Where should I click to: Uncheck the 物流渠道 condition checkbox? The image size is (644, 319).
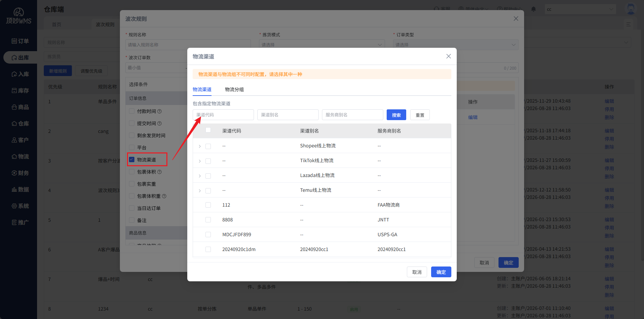click(132, 159)
